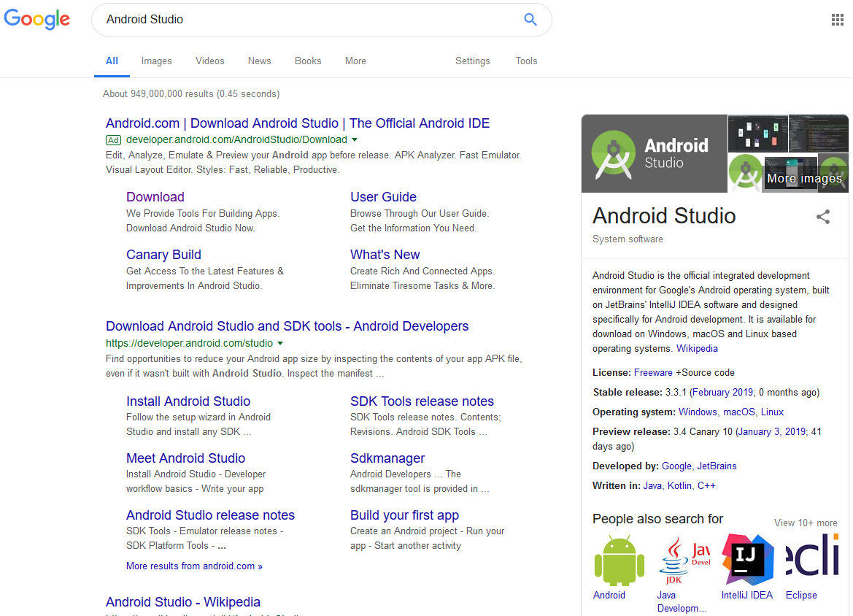Follow the Wikipedia link in description
Screen dimensions: 853x616
[x=697, y=349]
